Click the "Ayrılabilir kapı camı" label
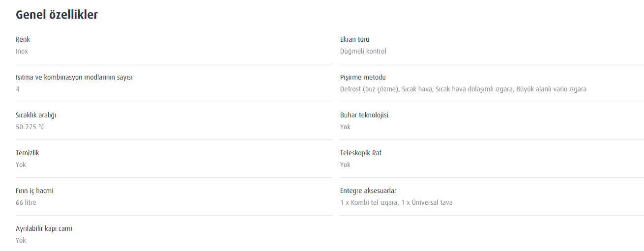This screenshot has height=251, width=644. 44,228
